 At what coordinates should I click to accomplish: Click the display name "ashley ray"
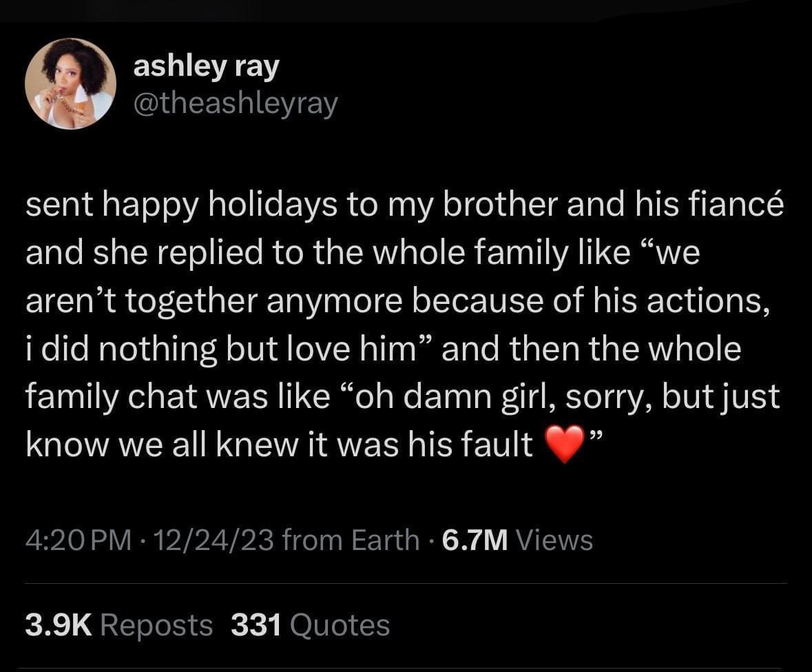point(206,66)
